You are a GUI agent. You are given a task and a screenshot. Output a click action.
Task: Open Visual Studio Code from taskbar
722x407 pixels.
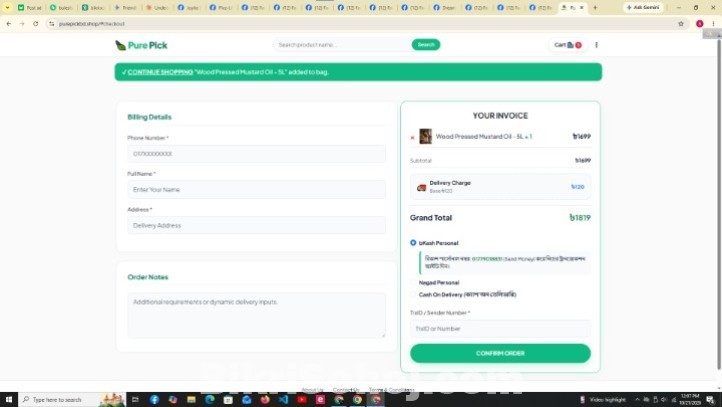pos(283,400)
